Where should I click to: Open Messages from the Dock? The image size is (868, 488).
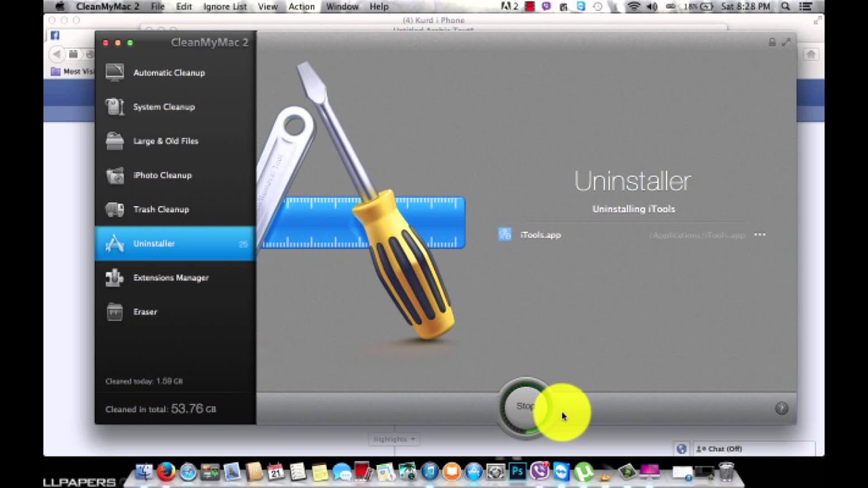coord(342,472)
